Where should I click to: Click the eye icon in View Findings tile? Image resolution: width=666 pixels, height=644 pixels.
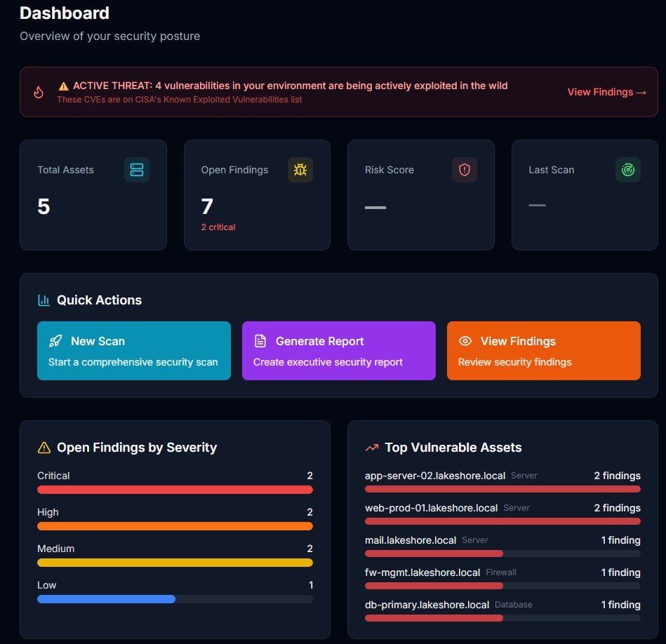click(465, 341)
